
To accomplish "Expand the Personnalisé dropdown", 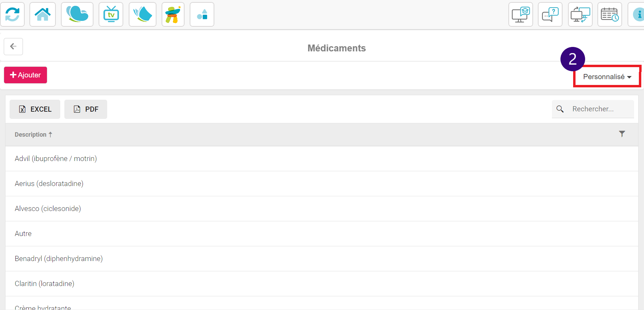I will tap(607, 77).
